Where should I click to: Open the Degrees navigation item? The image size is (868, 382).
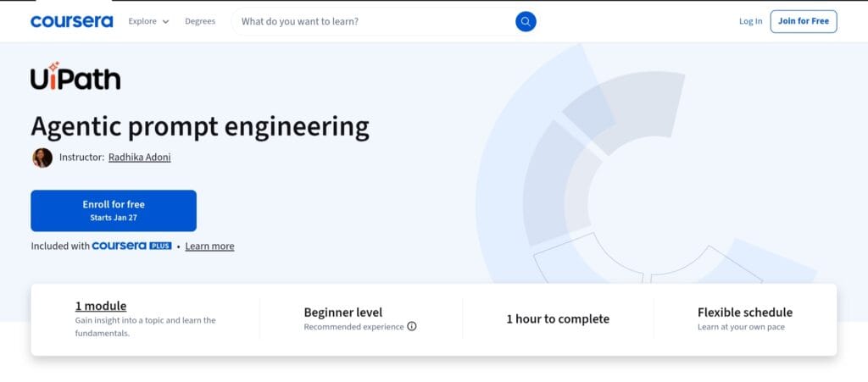coord(200,21)
